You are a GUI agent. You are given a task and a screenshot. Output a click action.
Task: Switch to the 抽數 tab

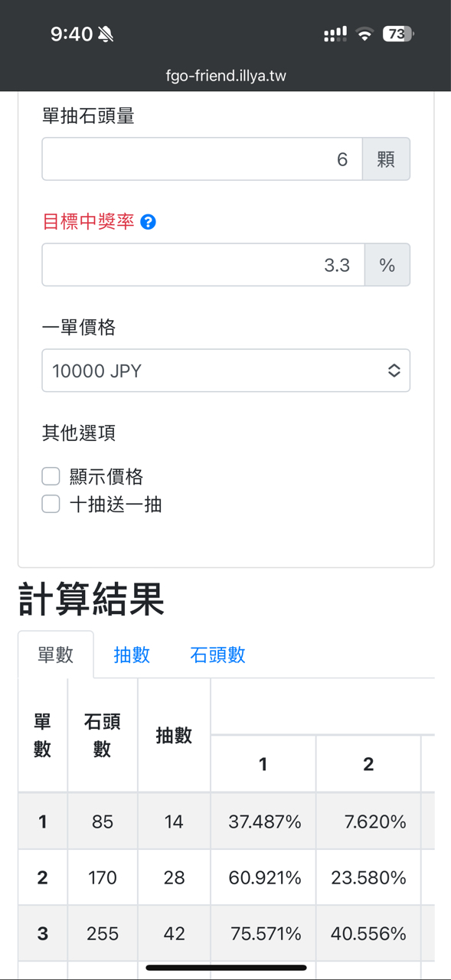point(132,655)
